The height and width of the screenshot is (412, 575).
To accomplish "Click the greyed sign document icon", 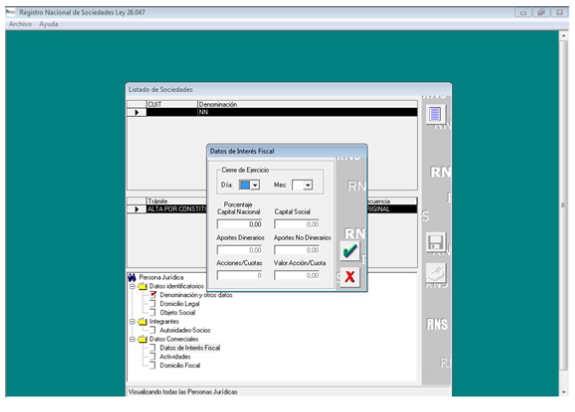I will pyautogui.click(x=436, y=273).
